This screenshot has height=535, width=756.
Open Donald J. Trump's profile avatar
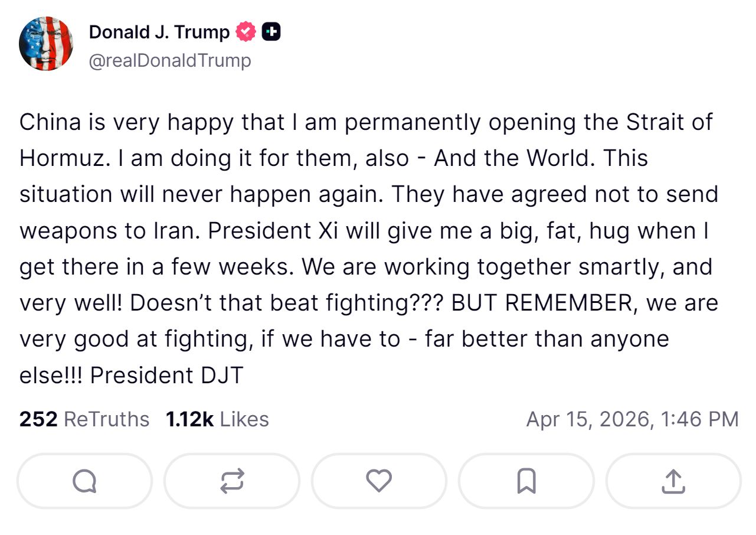45,44
